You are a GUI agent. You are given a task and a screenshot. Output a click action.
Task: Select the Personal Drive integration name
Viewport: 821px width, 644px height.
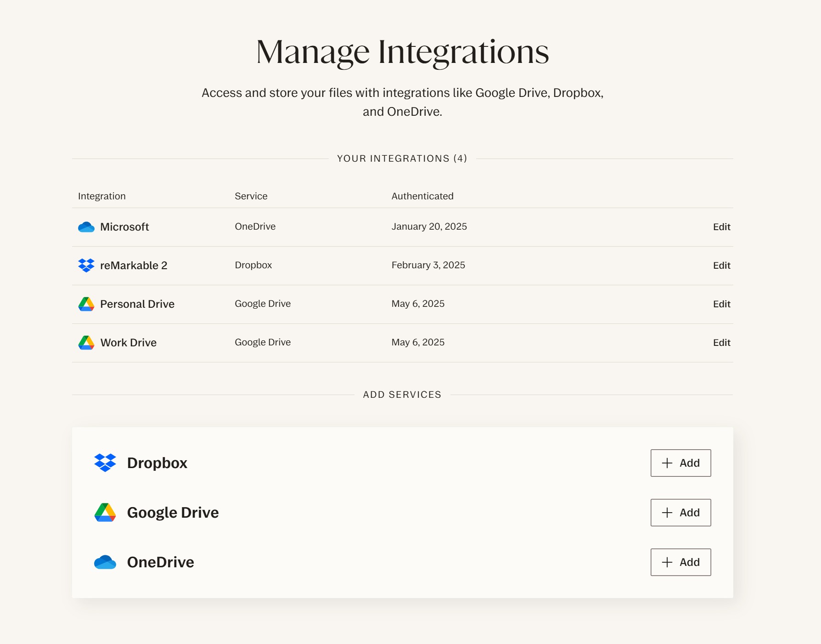(x=137, y=304)
